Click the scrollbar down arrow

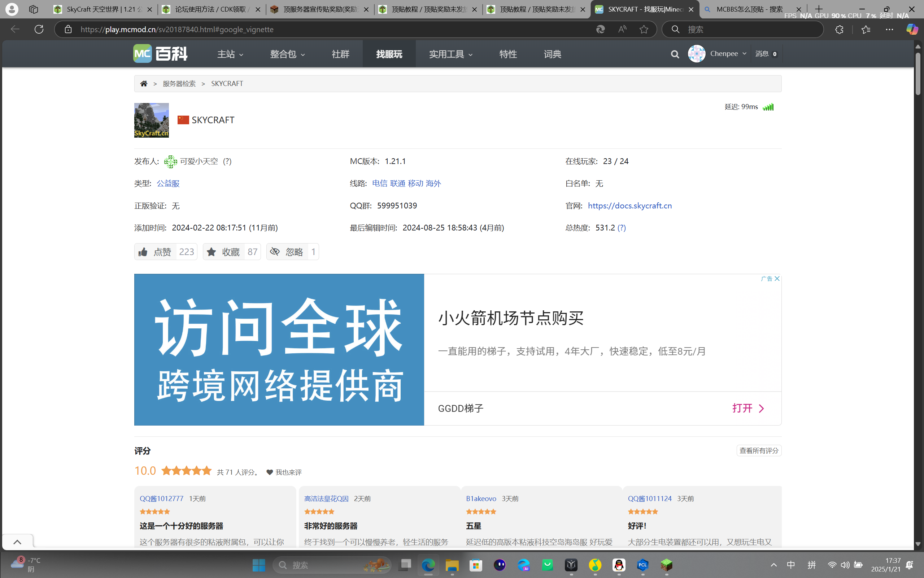tap(918, 544)
